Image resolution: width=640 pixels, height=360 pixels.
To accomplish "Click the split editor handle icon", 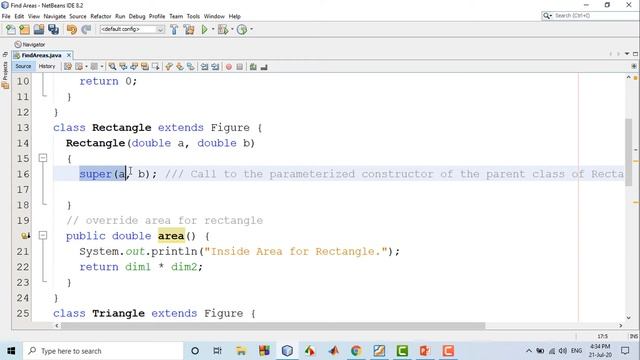I will (x=634, y=66).
